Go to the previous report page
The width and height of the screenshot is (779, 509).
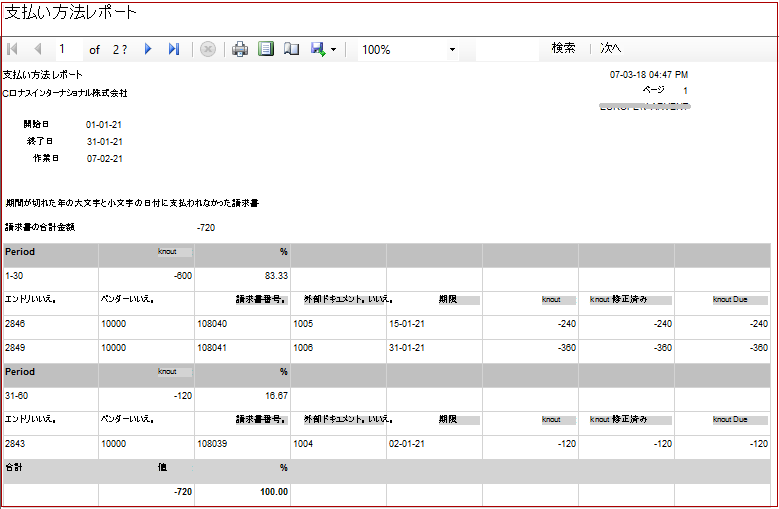tap(38, 49)
